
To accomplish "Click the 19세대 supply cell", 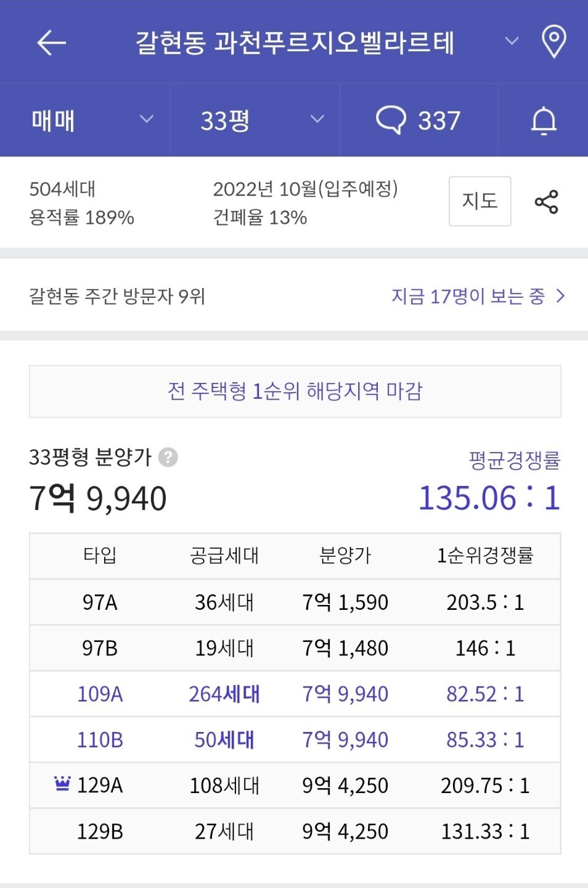I will point(224,648).
